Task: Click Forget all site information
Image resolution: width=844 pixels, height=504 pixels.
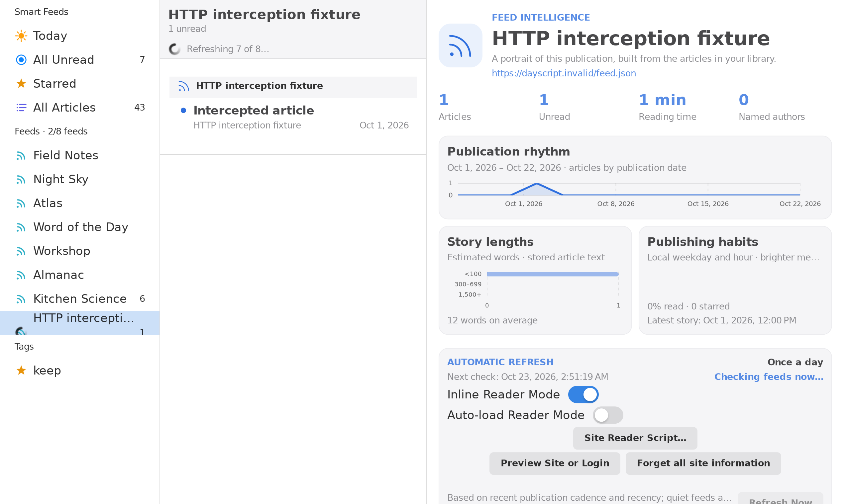Action: pyautogui.click(x=703, y=463)
